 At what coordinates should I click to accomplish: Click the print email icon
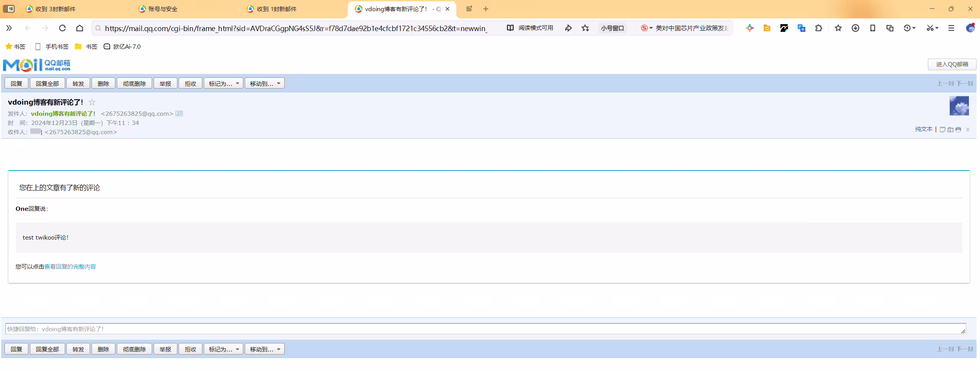pos(958,130)
